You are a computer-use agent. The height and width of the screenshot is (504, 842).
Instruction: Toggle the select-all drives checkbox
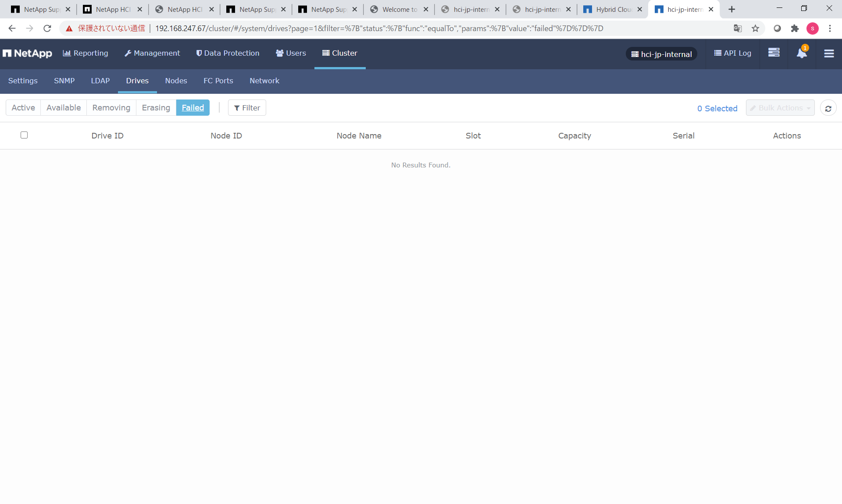pos(24,135)
